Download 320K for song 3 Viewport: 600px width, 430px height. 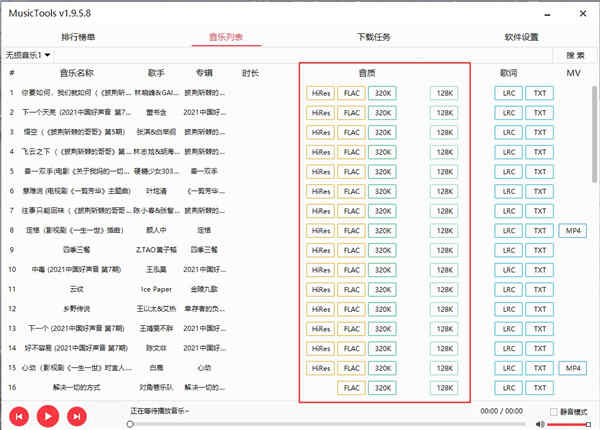click(x=383, y=132)
